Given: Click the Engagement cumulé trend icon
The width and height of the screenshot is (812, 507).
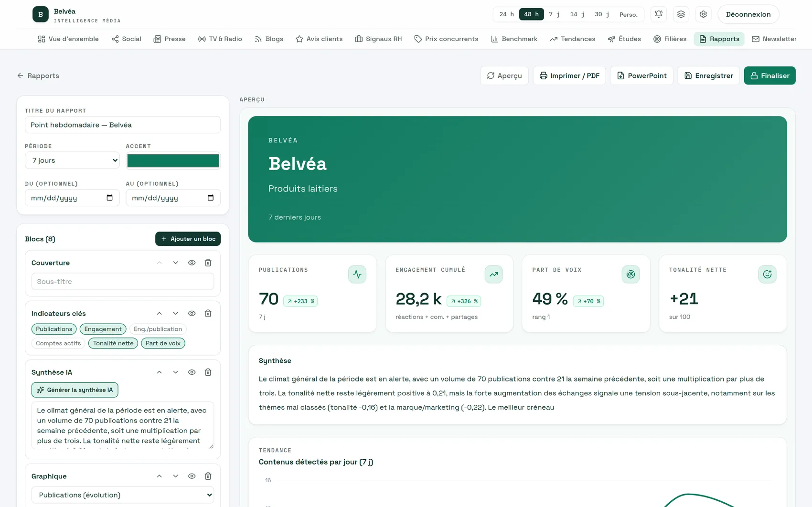Looking at the screenshot, I should click(494, 275).
